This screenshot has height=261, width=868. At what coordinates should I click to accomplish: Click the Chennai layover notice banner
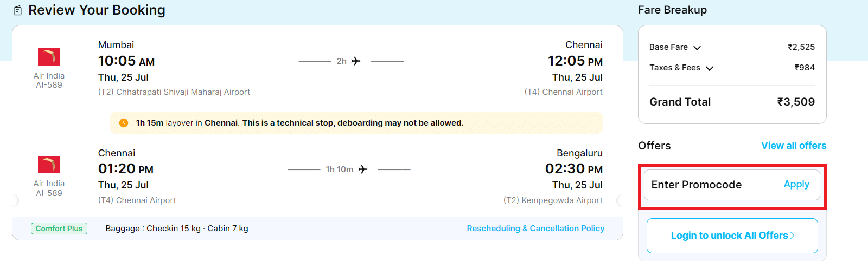coord(356,123)
